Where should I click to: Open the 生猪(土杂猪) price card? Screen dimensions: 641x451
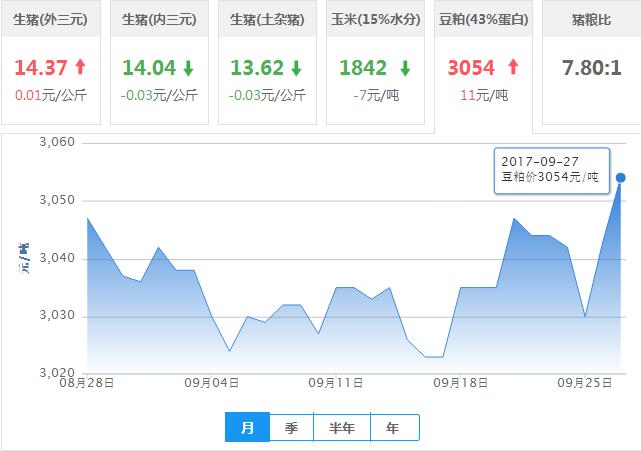pyautogui.click(x=267, y=63)
